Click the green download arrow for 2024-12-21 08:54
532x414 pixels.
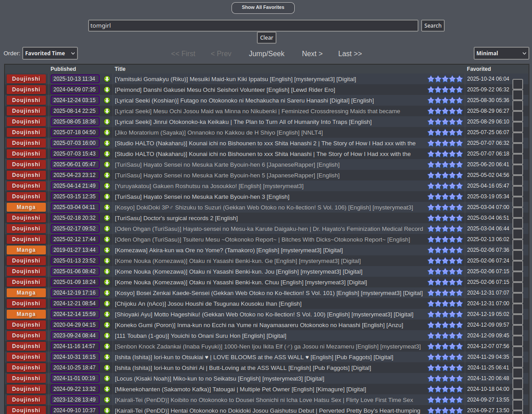[x=107, y=303]
